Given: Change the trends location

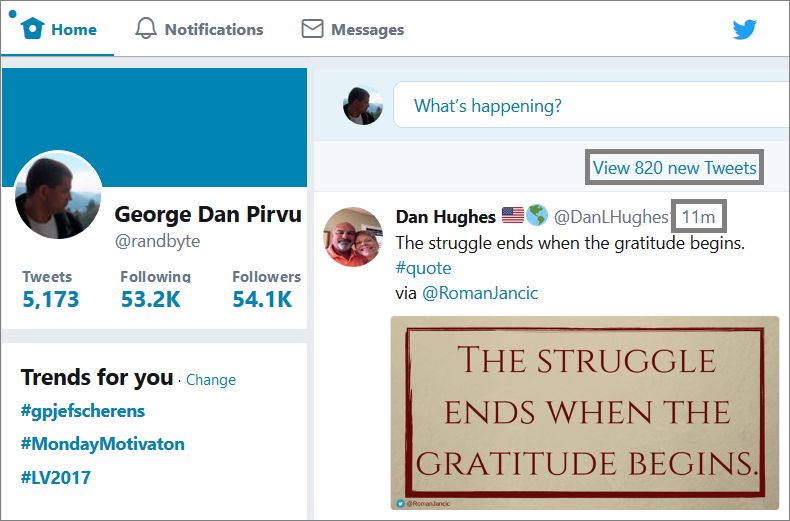Looking at the screenshot, I should point(211,380).
